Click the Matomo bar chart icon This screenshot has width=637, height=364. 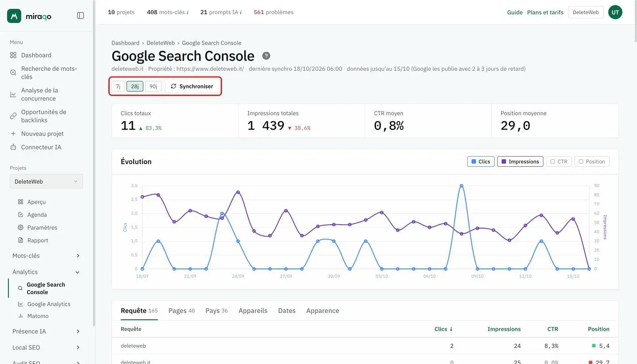point(20,316)
